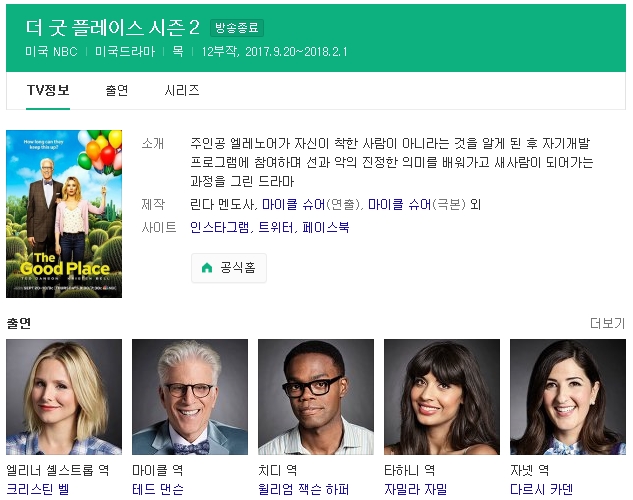Click the 자넷 역 role text
Viewport: 633px width, 500px height.
[529, 470]
